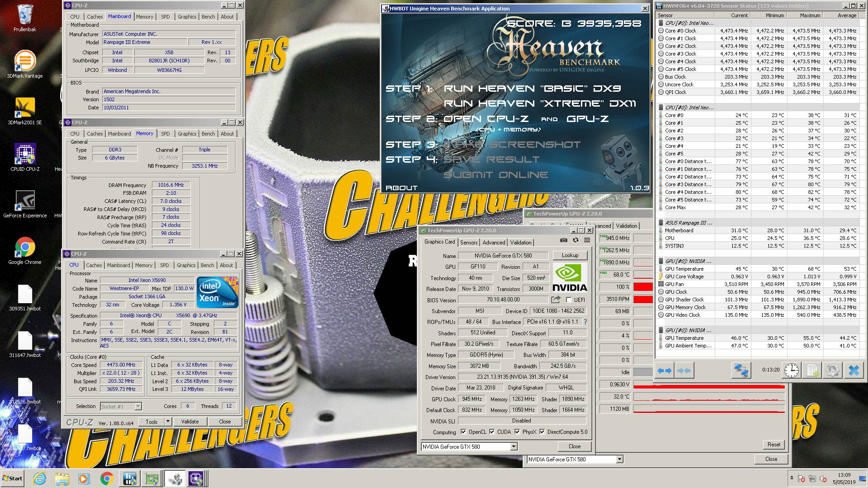868x488 pixels.
Task: Open Validation tab in front GPU-Z window
Action: coord(521,243)
